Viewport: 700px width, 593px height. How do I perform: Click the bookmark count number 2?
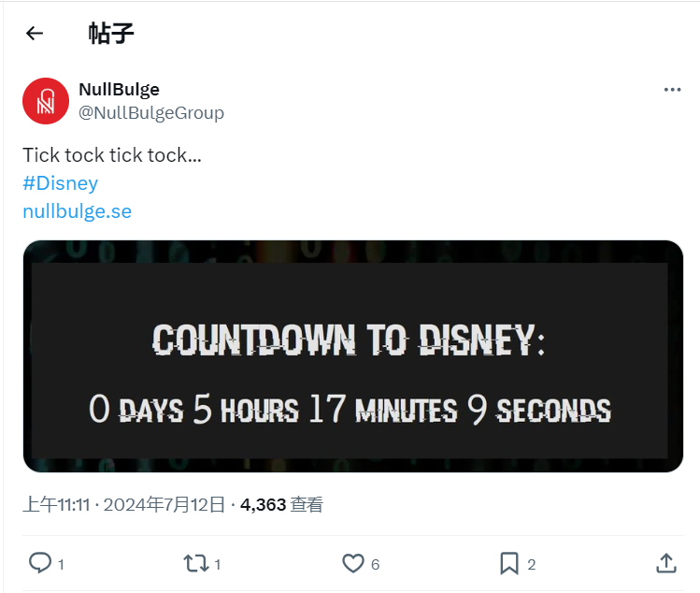coord(531,563)
